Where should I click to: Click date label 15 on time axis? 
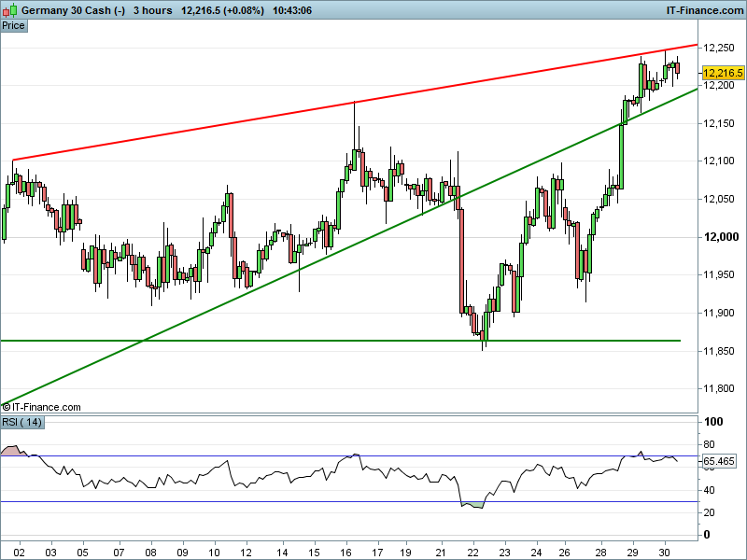(314, 553)
